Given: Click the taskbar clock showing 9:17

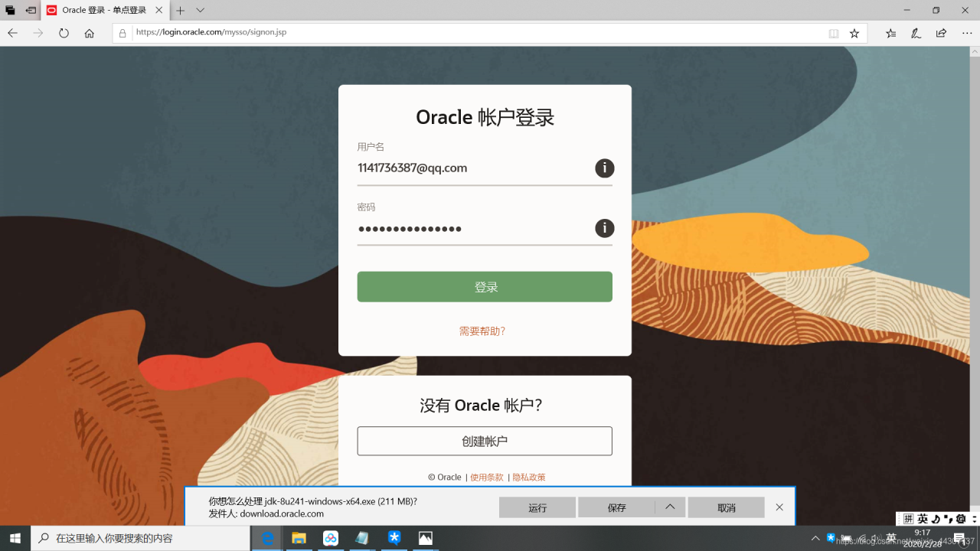Looking at the screenshot, I should [921, 538].
